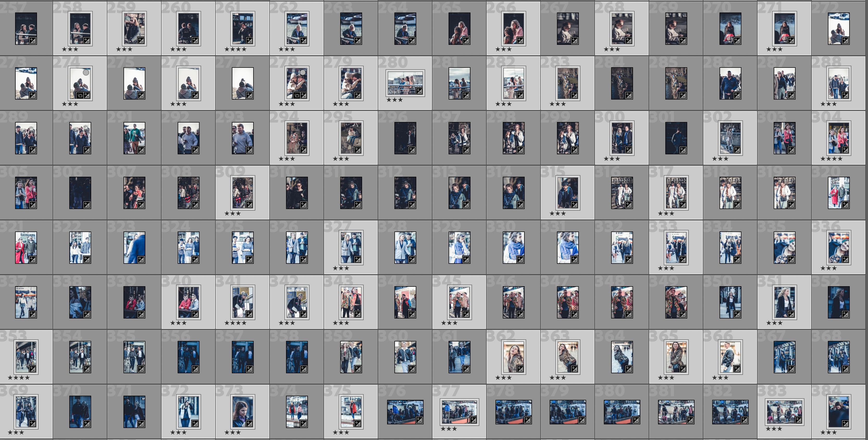Toggle quick collection marker on photo 274
Viewport: 868px width, 440px height.
[86, 72]
